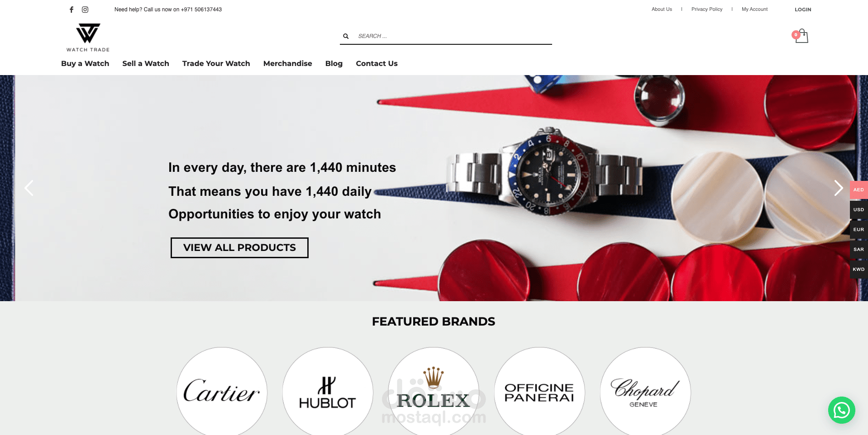Screen dimensions: 868x435
Task: Open WhatsApp chat bubble icon
Action: point(841,410)
